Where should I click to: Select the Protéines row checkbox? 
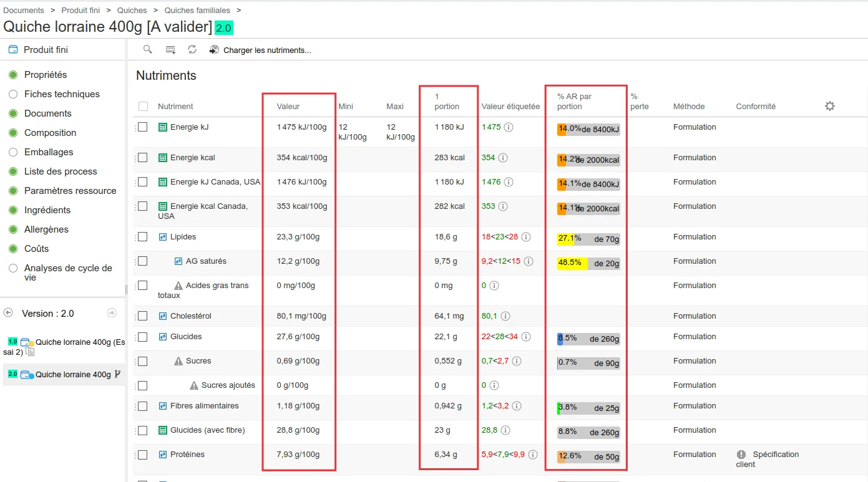[x=143, y=455]
